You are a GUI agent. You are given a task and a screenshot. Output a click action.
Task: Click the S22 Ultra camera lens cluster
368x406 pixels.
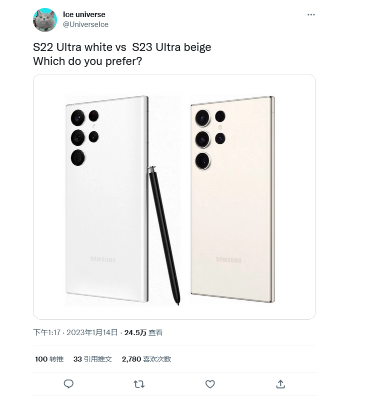[85, 137]
